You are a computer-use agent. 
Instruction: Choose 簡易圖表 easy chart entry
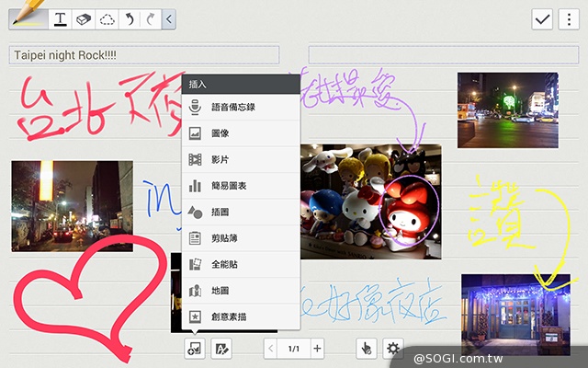(x=241, y=186)
